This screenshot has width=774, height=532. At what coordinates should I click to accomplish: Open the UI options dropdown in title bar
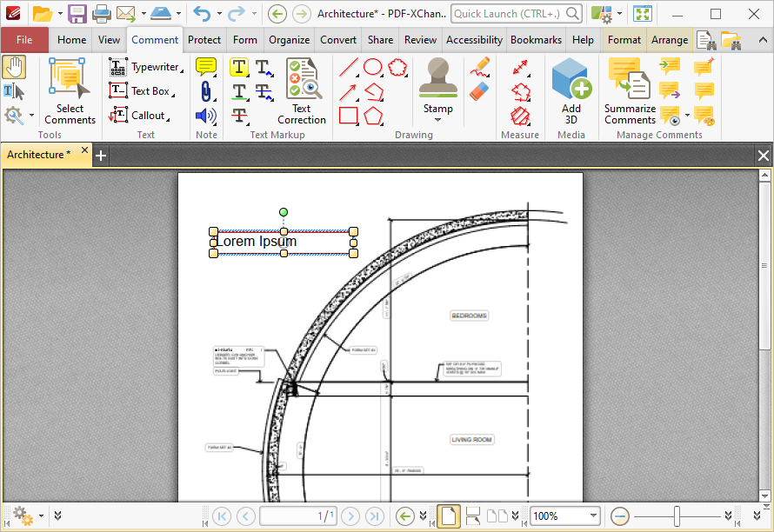pyautogui.click(x=619, y=14)
